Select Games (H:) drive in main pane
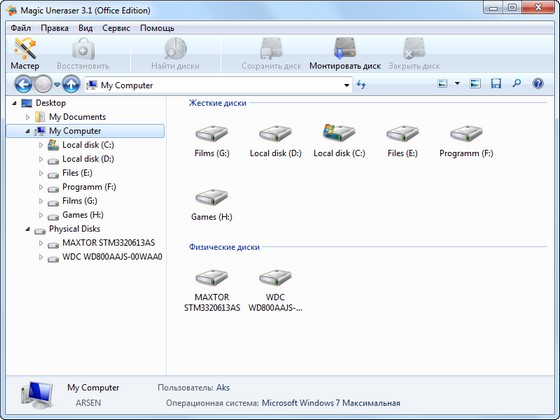 click(x=211, y=205)
